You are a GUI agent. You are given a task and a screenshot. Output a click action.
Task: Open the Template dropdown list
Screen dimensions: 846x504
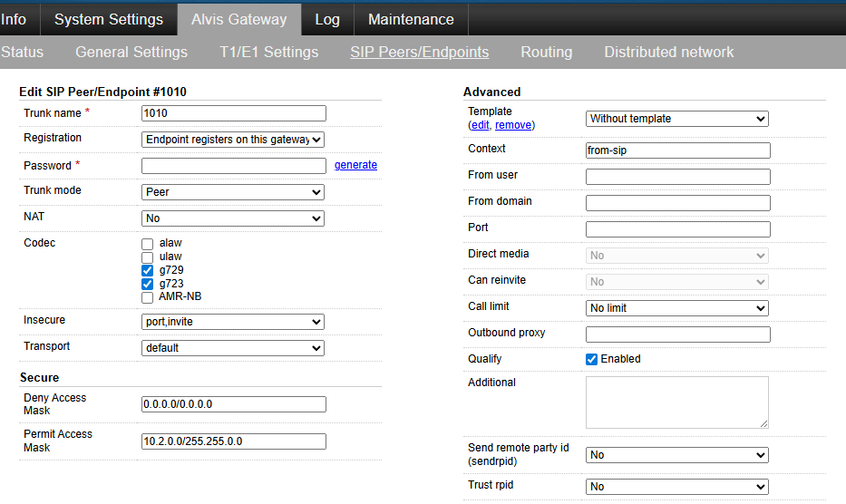[676, 119]
